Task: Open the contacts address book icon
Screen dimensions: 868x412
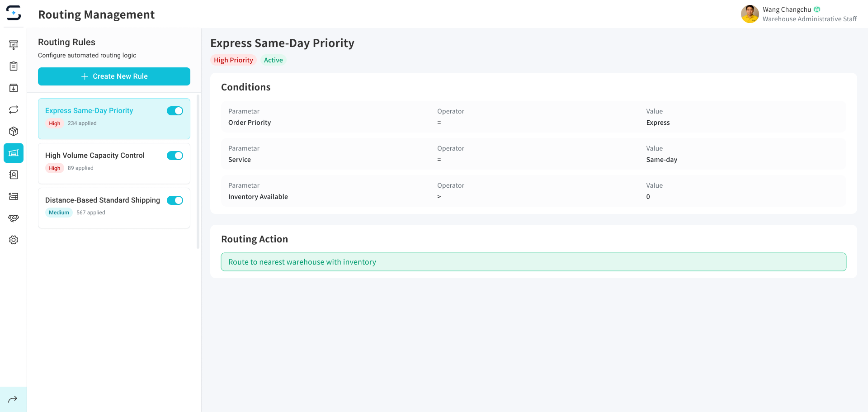Action: (x=14, y=175)
